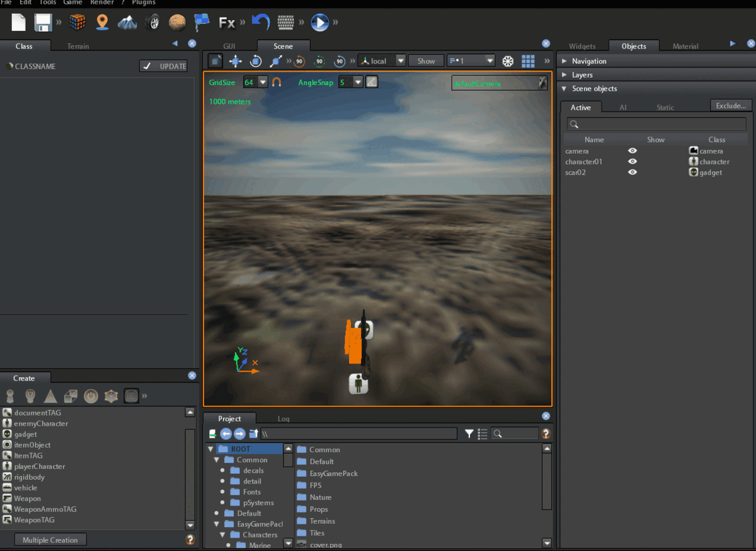Click the snowflake freeze icon

(508, 61)
